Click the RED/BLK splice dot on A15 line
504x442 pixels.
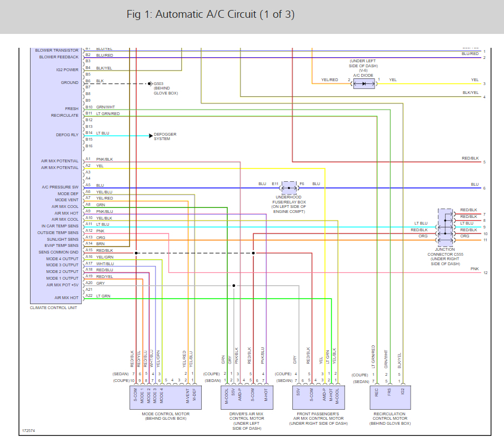pyautogui.click(x=136, y=253)
